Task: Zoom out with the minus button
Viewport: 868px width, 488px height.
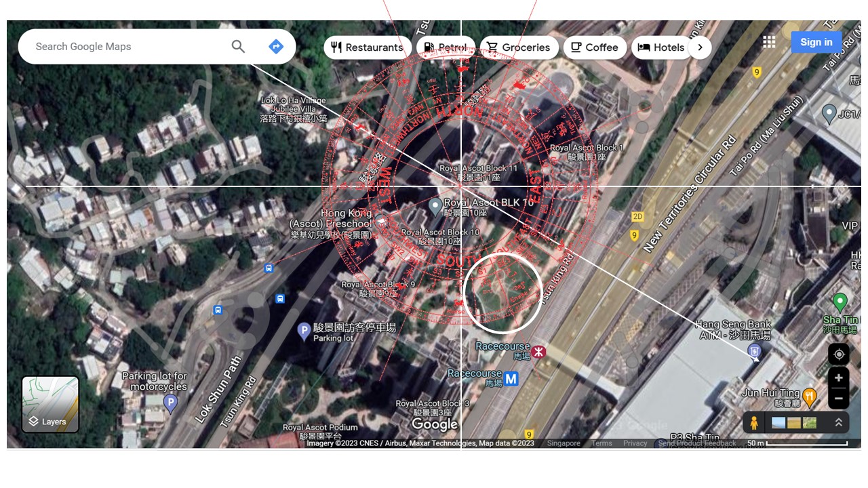Action: [x=839, y=398]
